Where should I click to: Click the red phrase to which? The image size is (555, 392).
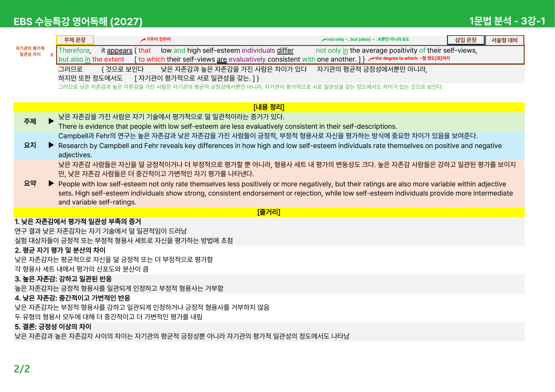(x=152, y=59)
